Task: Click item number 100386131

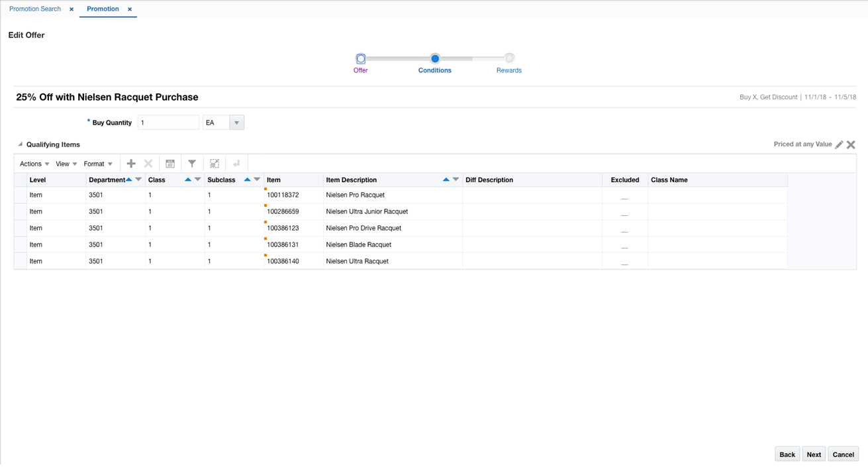Action: click(x=283, y=245)
